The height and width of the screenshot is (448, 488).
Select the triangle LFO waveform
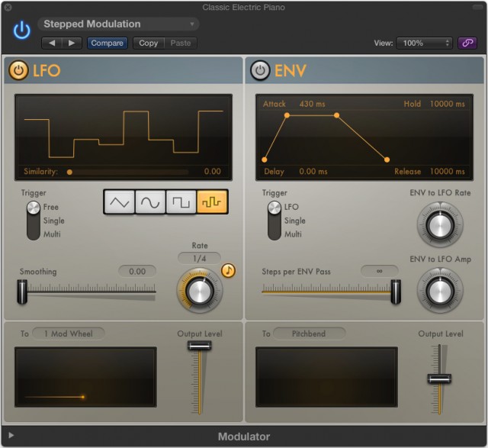click(x=120, y=201)
